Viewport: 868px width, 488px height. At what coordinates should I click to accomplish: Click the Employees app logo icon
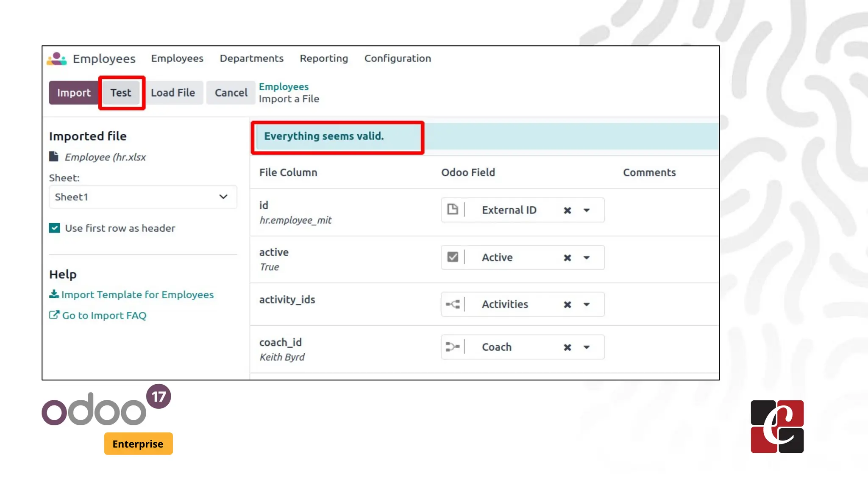click(x=57, y=59)
